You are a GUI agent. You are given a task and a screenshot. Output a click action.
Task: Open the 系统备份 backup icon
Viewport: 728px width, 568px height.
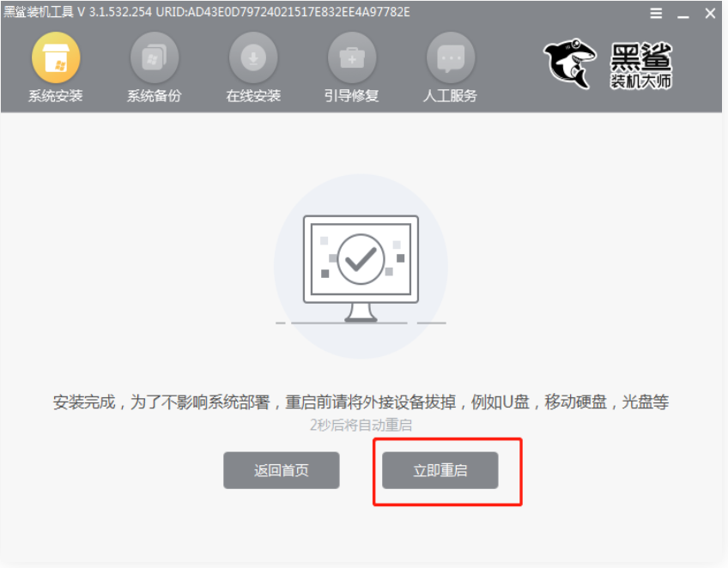coord(155,57)
